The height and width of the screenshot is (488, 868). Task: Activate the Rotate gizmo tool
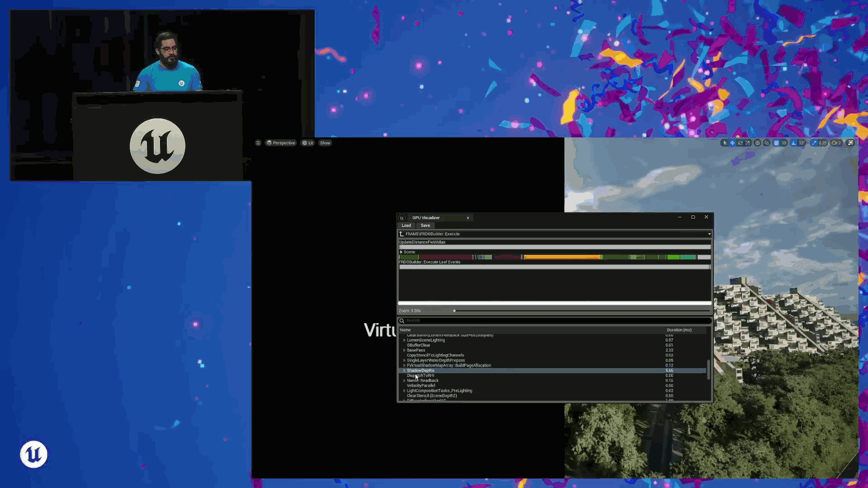tap(740, 143)
